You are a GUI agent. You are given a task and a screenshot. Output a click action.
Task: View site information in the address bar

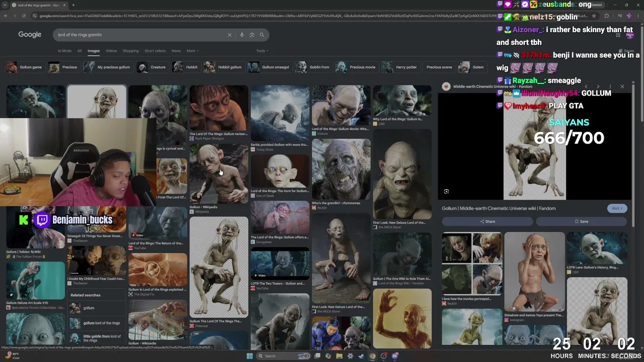click(35, 16)
